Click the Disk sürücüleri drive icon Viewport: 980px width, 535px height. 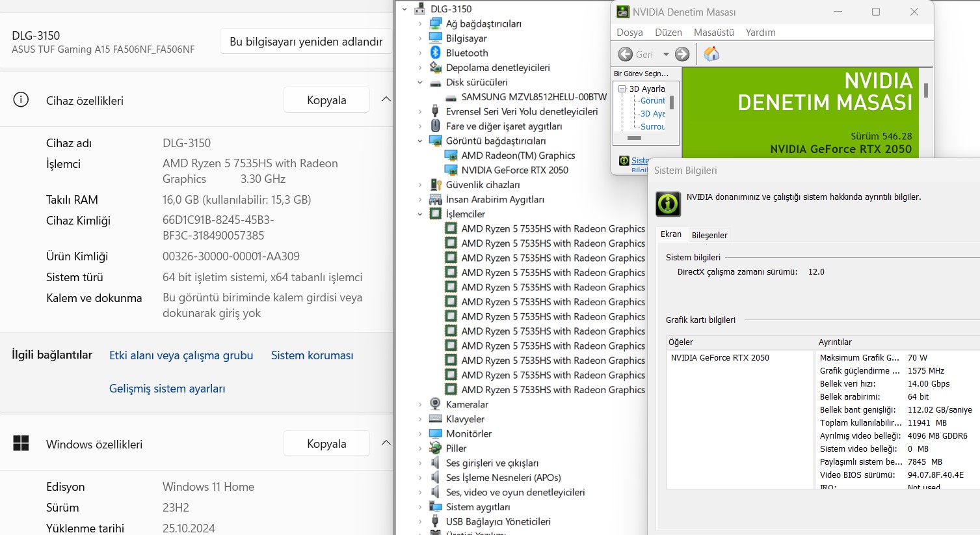click(436, 83)
